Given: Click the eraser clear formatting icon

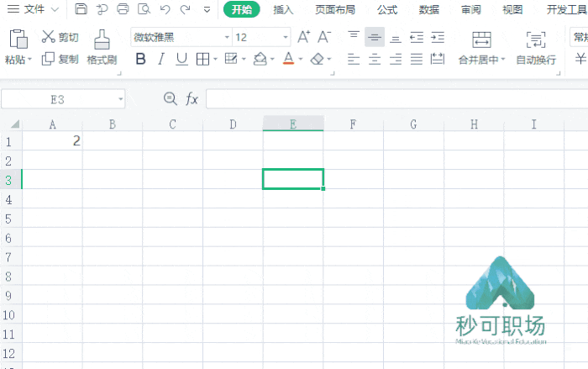Looking at the screenshot, I should 318,59.
